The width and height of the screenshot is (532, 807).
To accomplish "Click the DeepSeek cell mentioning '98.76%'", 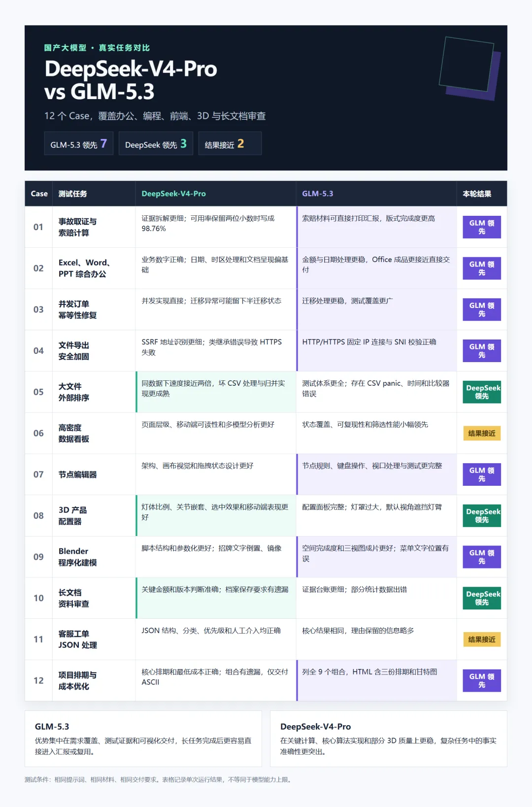I will coord(216,227).
